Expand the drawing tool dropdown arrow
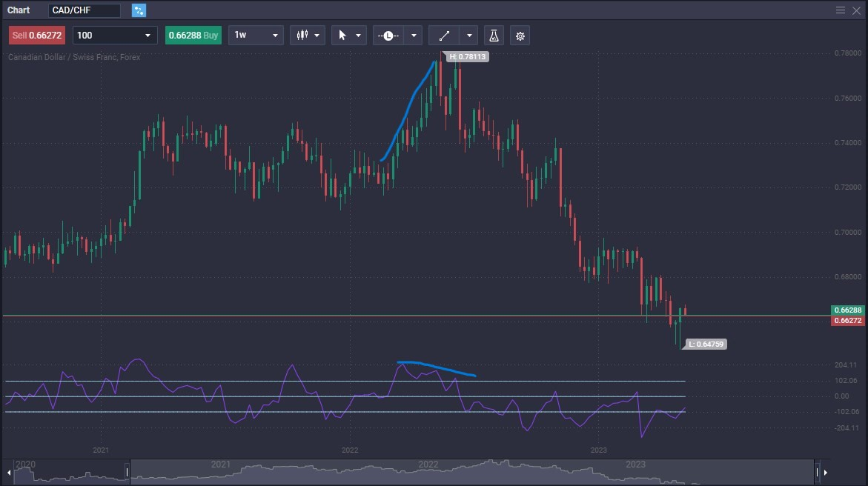Viewport: 868px width, 486px height. click(x=468, y=35)
